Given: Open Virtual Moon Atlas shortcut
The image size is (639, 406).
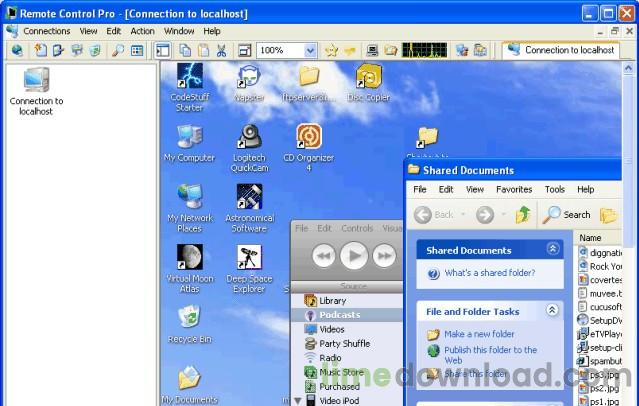Looking at the screenshot, I should 189,264.
